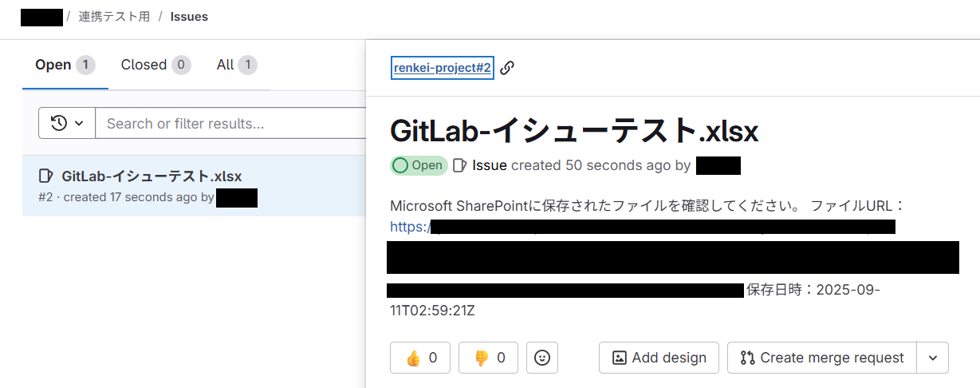Viewport: 980px width, 388px height.
Task: Add a thumbs up reaction
Action: pyautogui.click(x=420, y=358)
